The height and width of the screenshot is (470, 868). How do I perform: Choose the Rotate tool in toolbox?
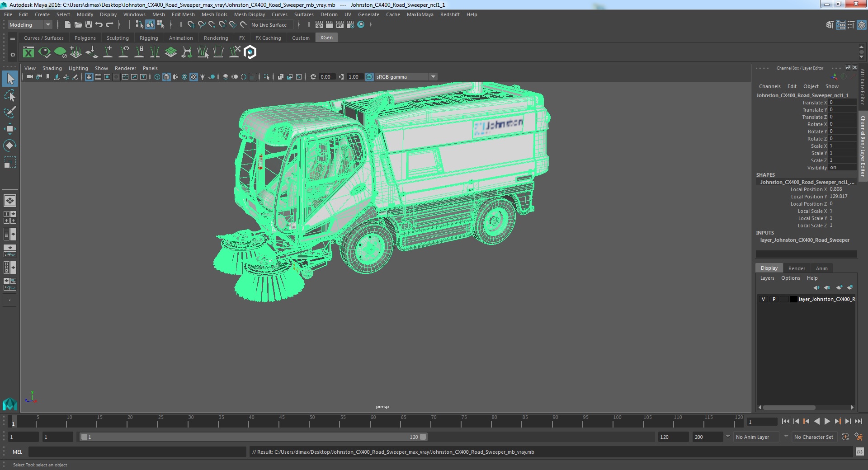tap(10, 145)
